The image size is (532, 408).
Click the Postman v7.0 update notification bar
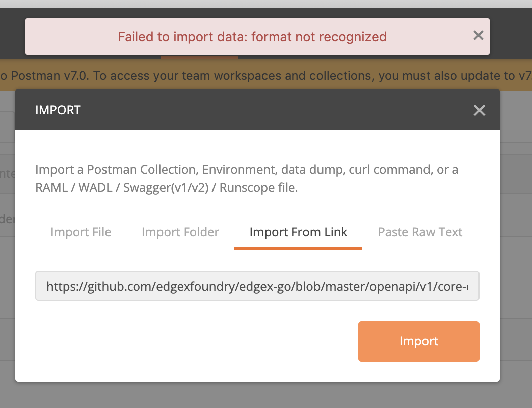(266, 76)
